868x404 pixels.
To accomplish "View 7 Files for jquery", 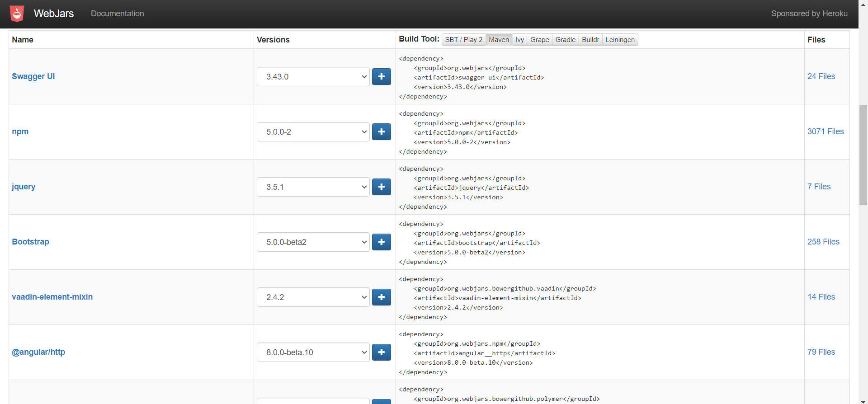I will click(x=819, y=187).
